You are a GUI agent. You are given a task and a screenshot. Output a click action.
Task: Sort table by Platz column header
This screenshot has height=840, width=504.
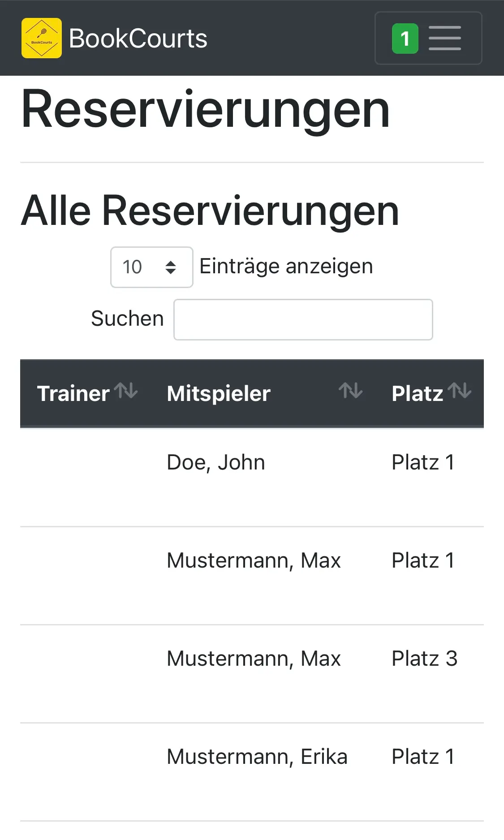[x=417, y=393]
